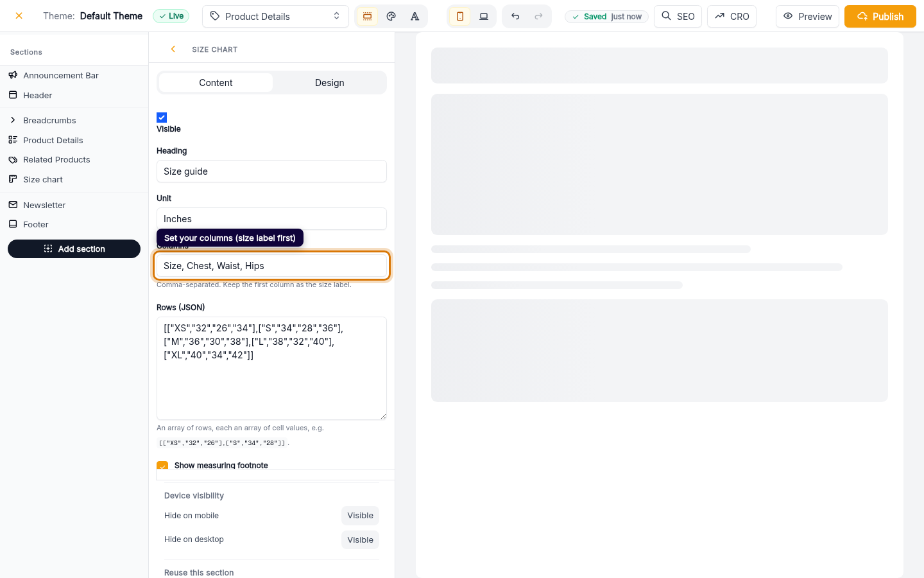The image size is (924, 578).
Task: Click the Header section icon
Action: [13, 95]
